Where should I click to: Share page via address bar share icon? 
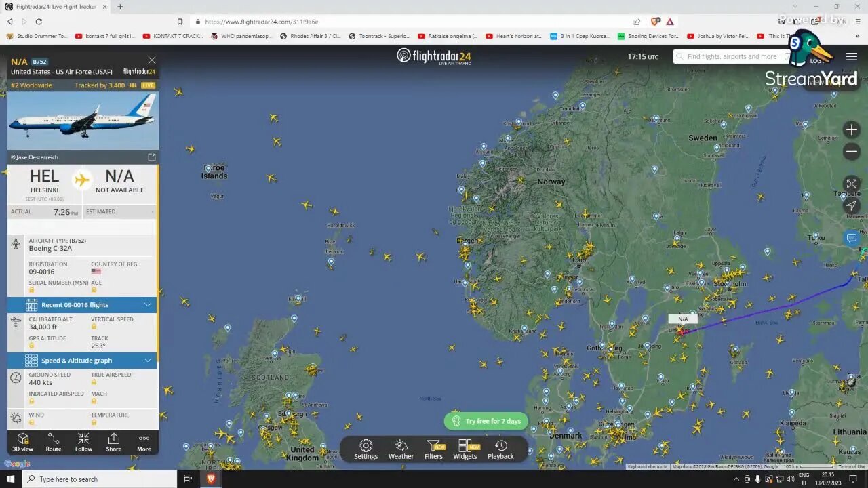click(637, 22)
